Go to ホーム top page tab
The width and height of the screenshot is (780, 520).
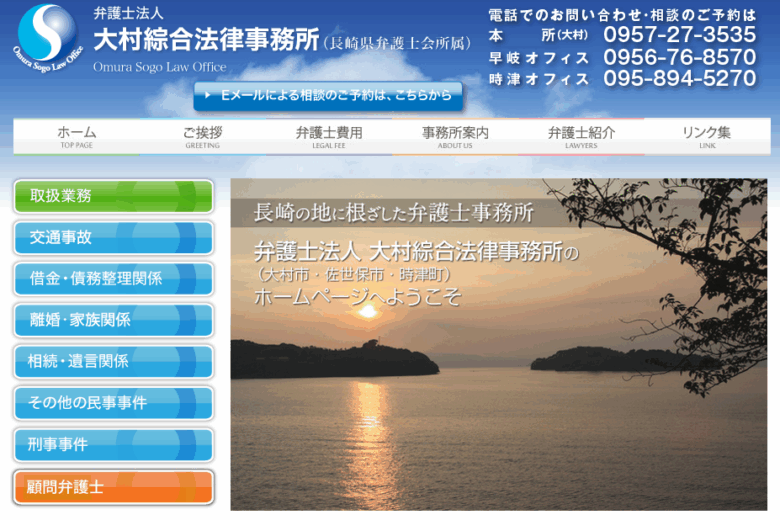77,137
